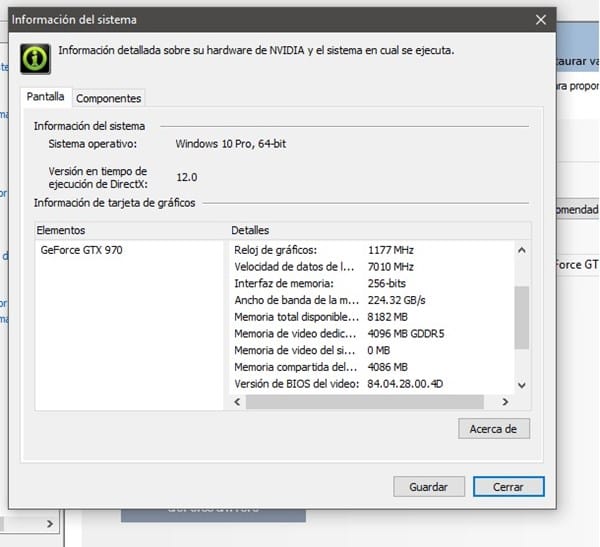The width and height of the screenshot is (600, 547).
Task: Click the 7010 MHz value
Action: 391,267
